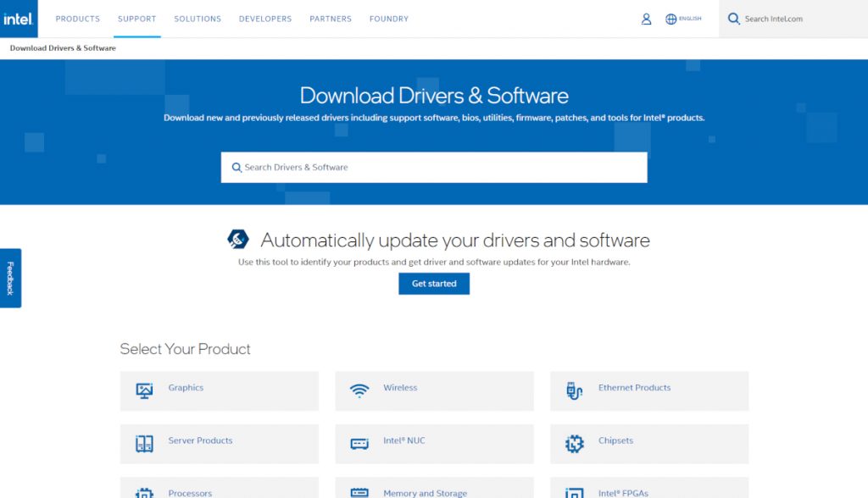Open the Foundry menu
This screenshot has width=868, height=498.
pos(388,19)
